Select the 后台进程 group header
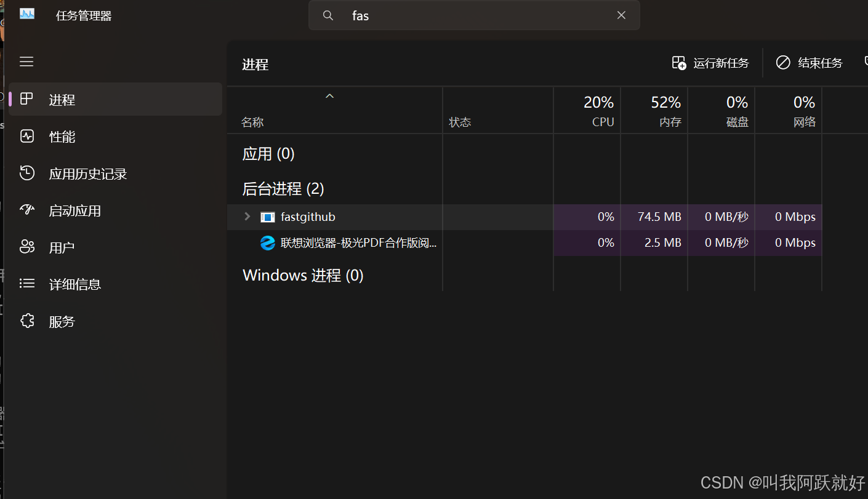The width and height of the screenshot is (868, 499). (283, 189)
